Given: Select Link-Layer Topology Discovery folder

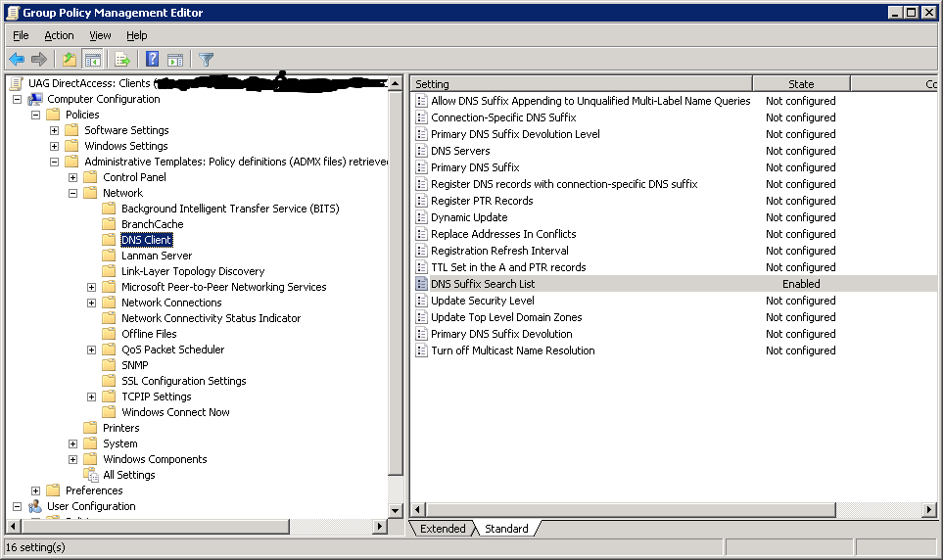Looking at the screenshot, I should click(x=193, y=271).
